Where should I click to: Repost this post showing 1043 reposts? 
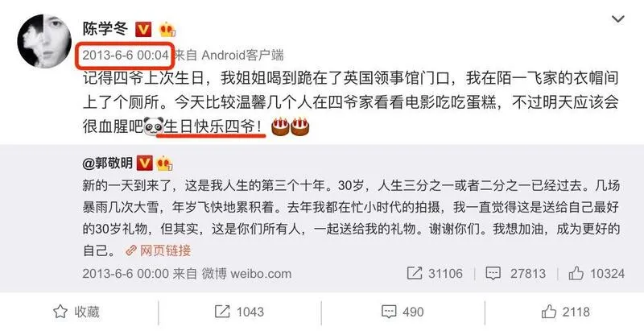click(x=239, y=312)
